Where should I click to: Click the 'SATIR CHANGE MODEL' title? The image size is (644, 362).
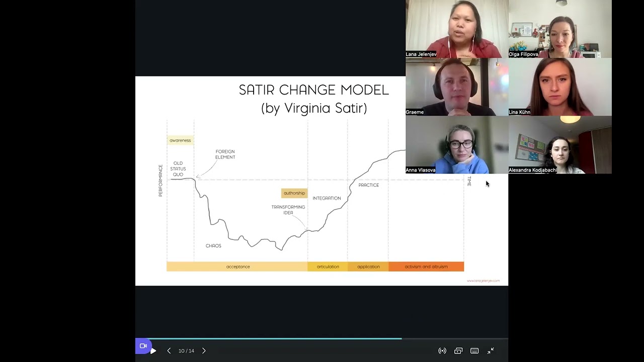pyautogui.click(x=314, y=90)
